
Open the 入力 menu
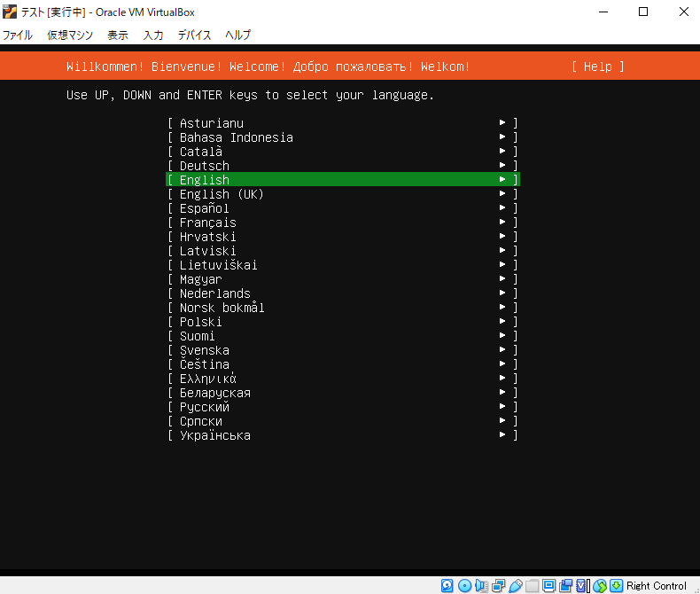click(153, 35)
